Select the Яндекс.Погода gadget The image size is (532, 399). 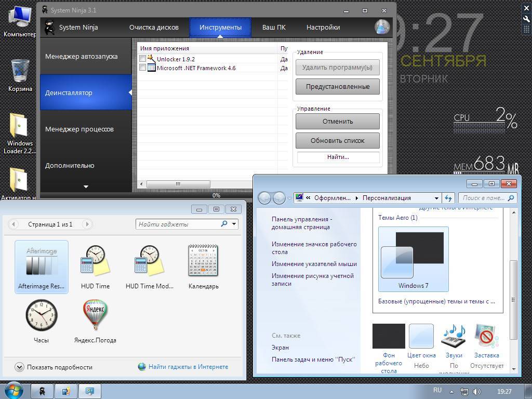(96, 321)
